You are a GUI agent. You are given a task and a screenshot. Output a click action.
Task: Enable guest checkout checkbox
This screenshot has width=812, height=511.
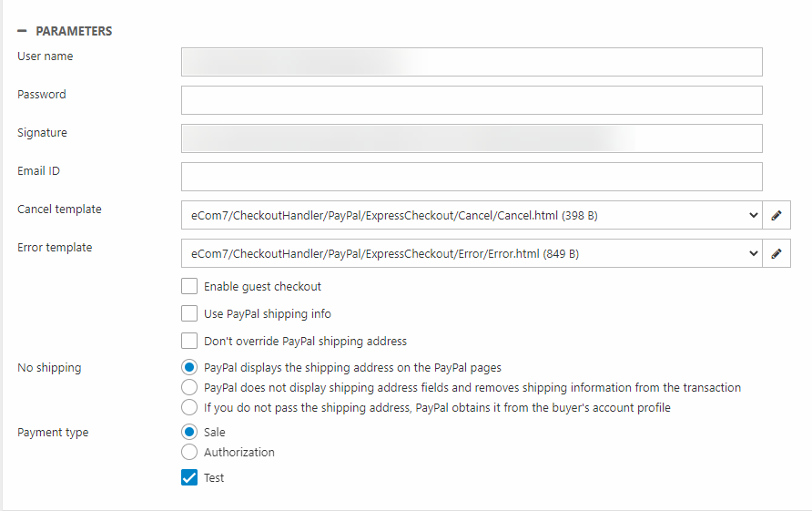coord(189,286)
